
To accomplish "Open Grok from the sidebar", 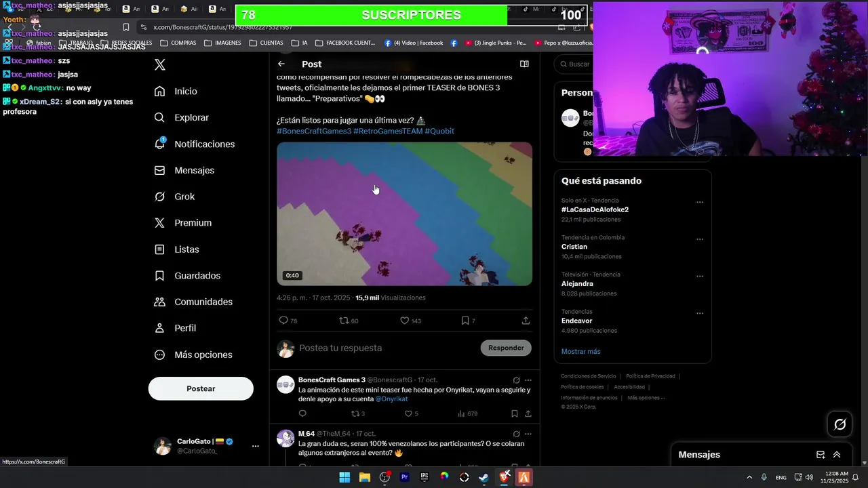I will (175, 197).
